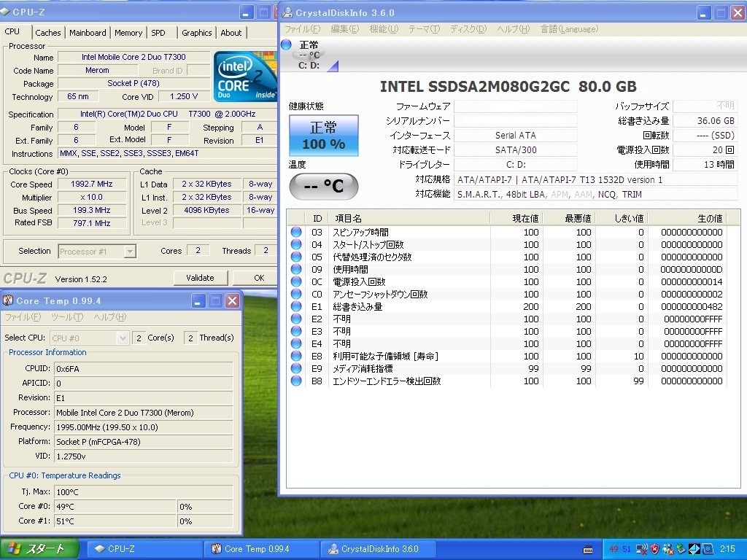Expand the Processor #1 selection dropdown
Screen dimensions: 747x560
coord(130,252)
